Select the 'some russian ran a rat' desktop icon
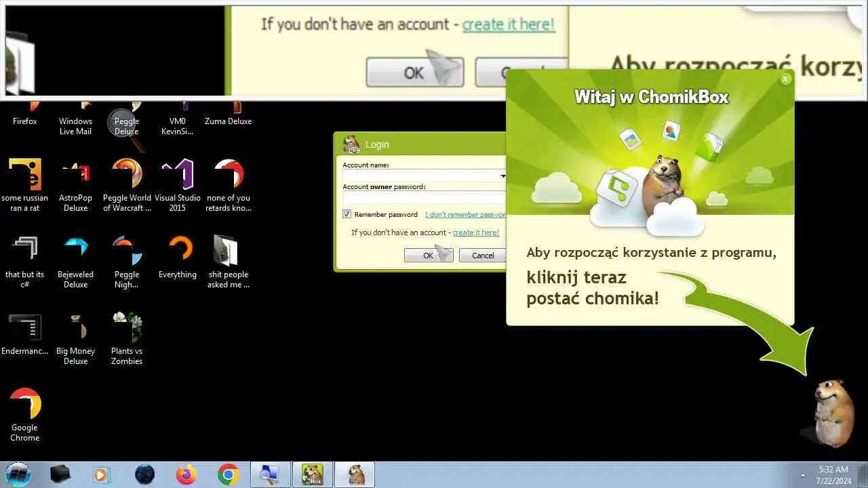868x488 pixels. pyautogui.click(x=25, y=184)
